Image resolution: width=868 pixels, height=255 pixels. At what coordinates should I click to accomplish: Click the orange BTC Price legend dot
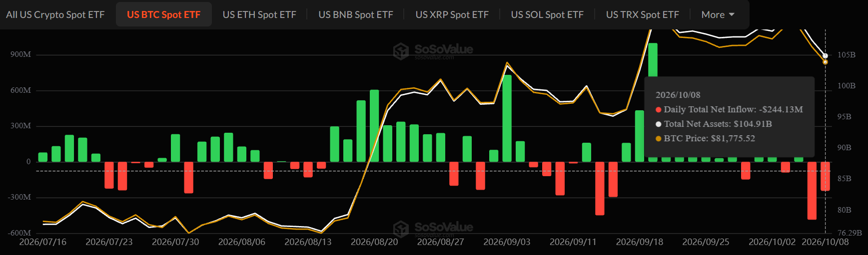(659, 139)
